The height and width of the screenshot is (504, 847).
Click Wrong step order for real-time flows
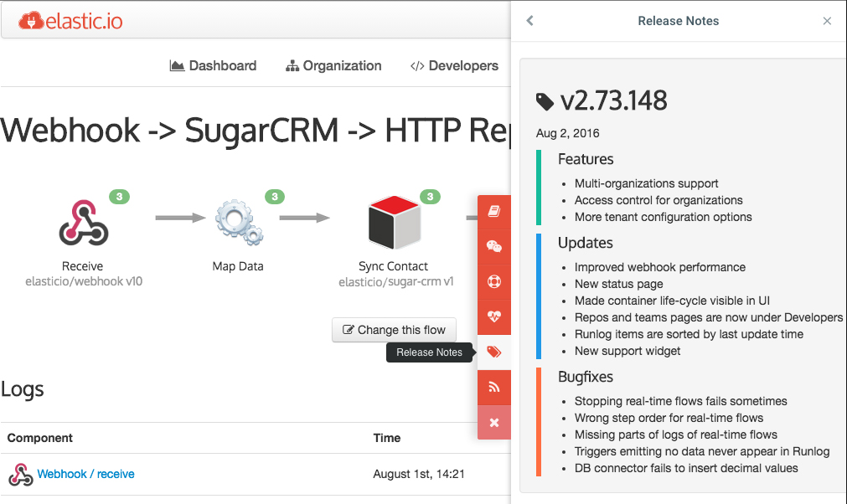(x=669, y=418)
